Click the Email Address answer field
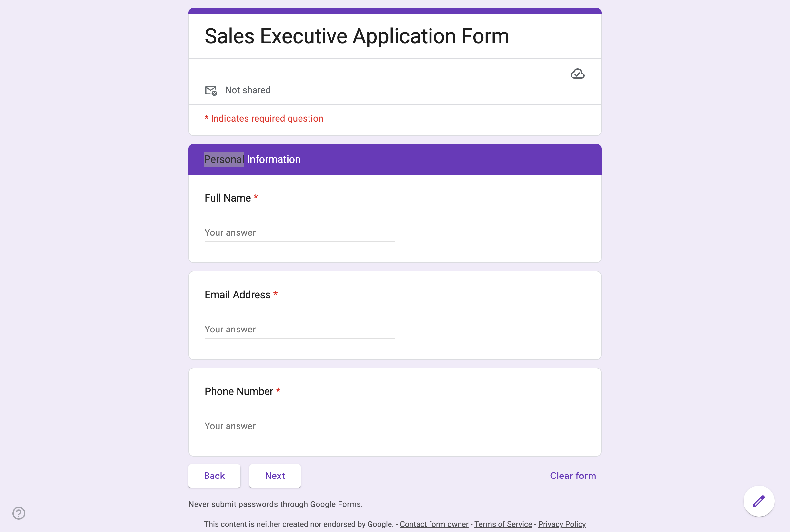 point(299,330)
